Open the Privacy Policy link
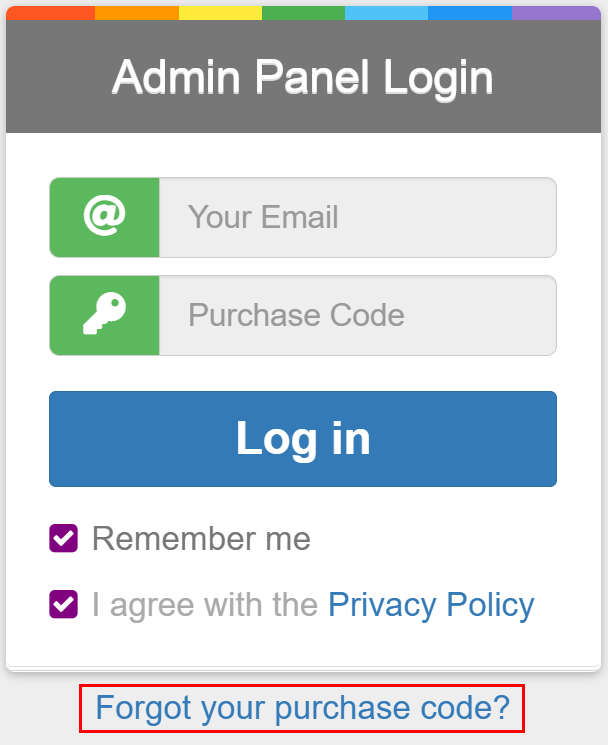The width and height of the screenshot is (608, 745). point(431,604)
